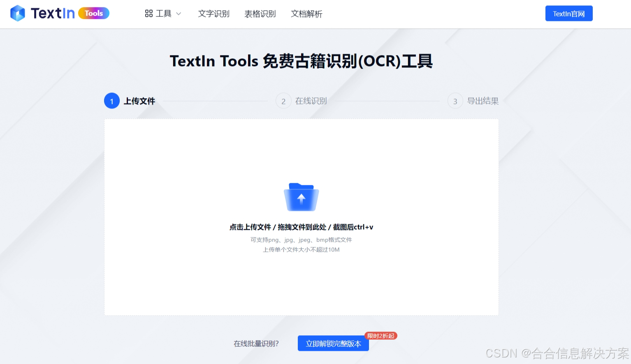Screen dimensions: 631x364
Task: Click the 上传单个文件大小不超过10M hint
Action: [302, 250]
